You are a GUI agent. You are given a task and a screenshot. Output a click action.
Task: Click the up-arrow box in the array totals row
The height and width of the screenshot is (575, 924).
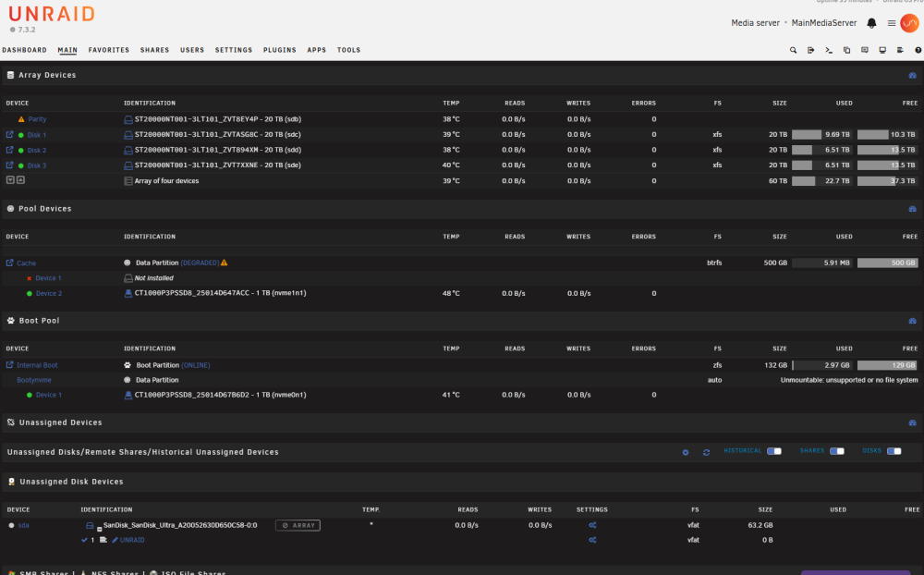(x=20, y=180)
